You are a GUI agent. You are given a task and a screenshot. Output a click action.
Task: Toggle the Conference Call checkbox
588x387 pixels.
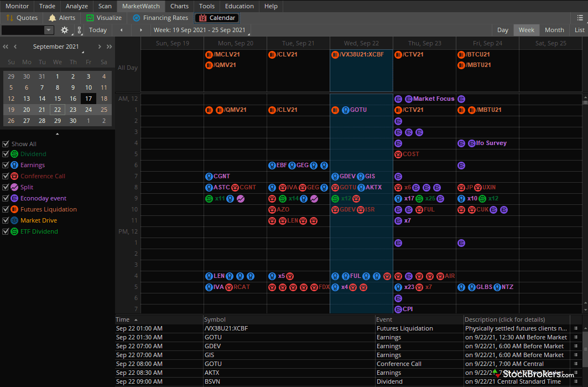[x=6, y=176]
